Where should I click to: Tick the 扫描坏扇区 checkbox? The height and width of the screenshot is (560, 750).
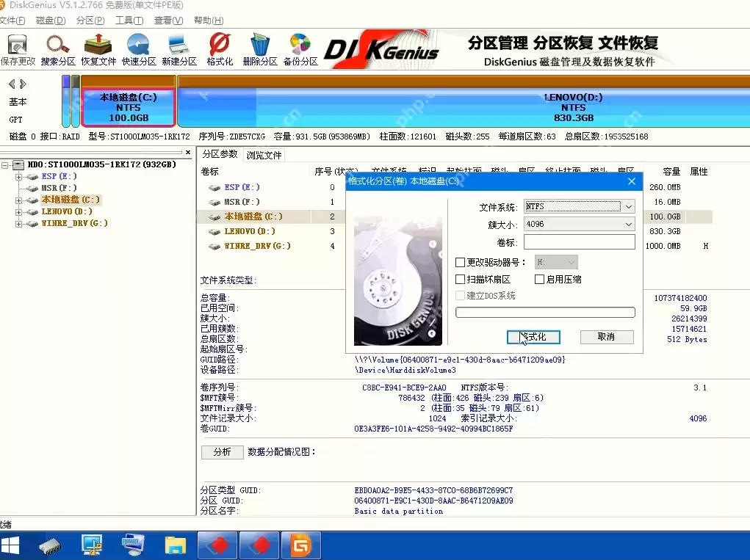[461, 280]
